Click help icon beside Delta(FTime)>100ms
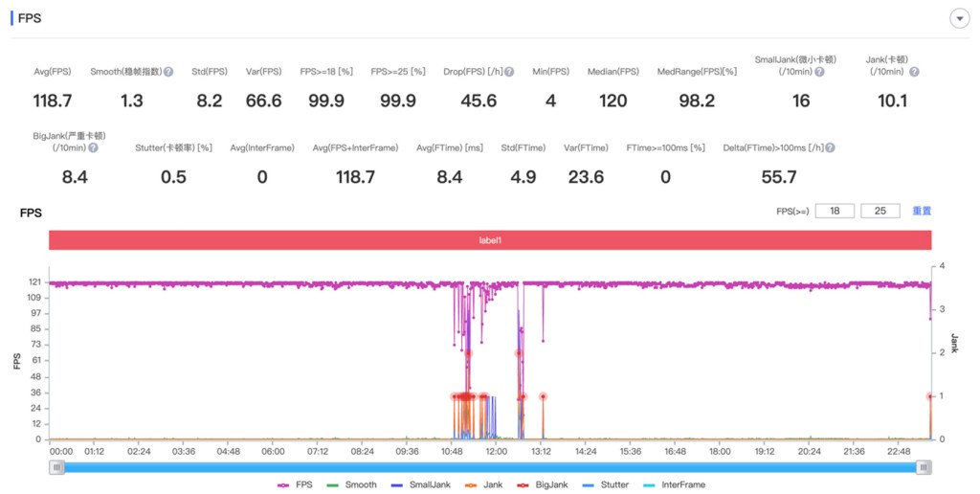 click(830, 148)
